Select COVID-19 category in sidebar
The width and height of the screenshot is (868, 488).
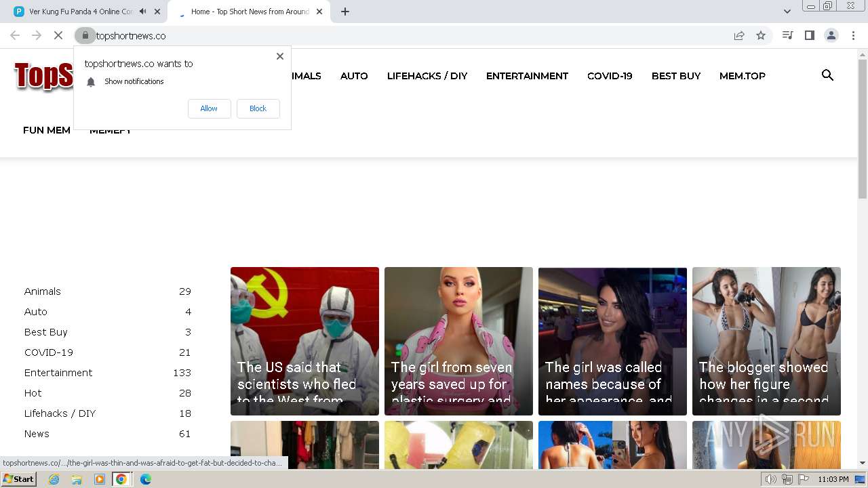click(49, 352)
